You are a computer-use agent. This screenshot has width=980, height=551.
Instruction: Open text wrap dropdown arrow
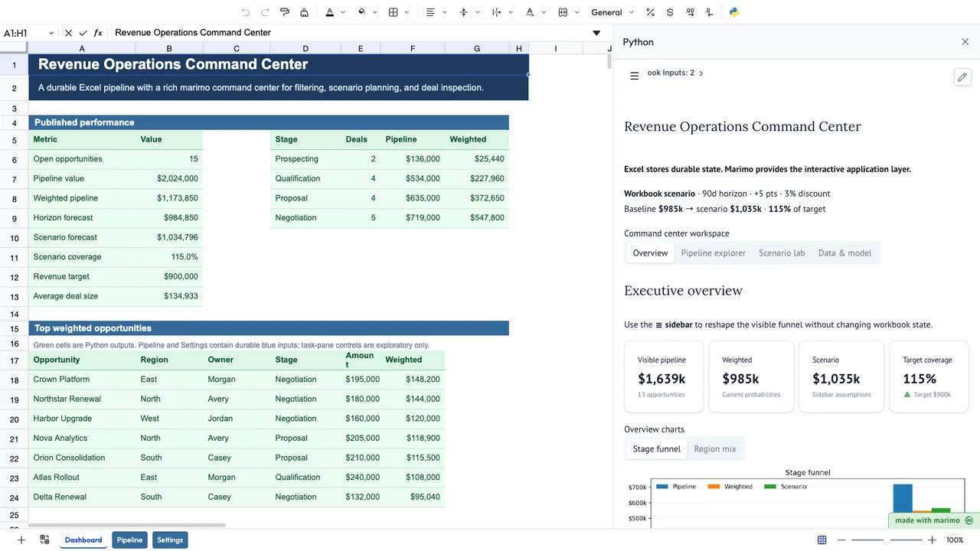[x=510, y=12]
